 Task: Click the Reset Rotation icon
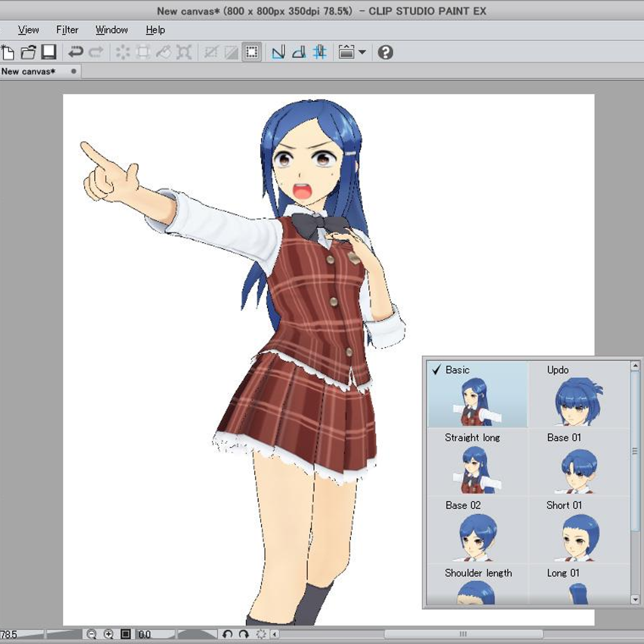tap(261, 635)
